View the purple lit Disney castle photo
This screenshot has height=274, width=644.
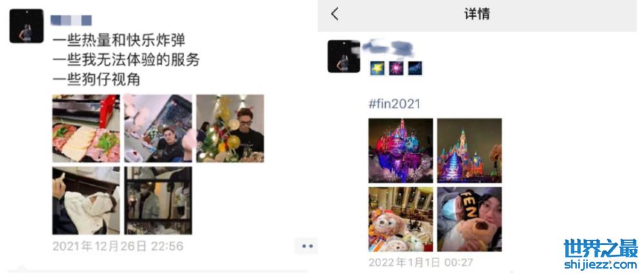(401, 151)
